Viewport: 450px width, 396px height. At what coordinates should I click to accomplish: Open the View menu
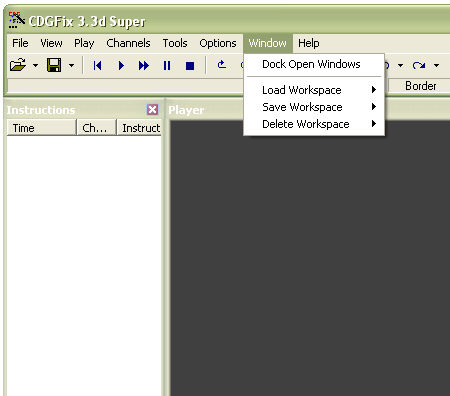51,43
